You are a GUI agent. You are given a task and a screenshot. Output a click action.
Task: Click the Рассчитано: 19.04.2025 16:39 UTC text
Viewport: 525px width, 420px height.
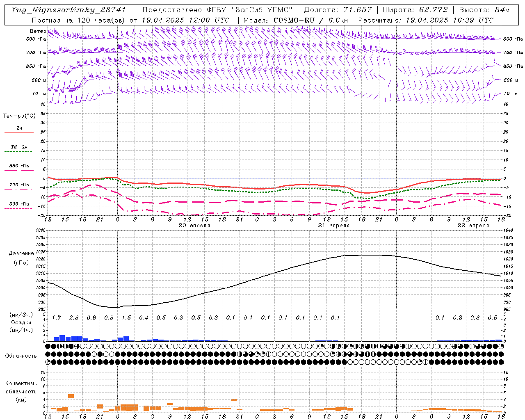426,20
